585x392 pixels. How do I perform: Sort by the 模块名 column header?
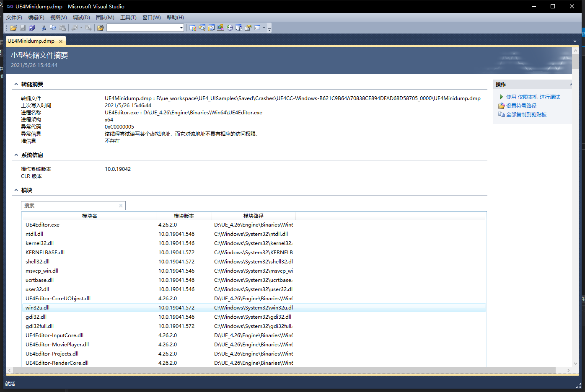pyautogui.click(x=89, y=216)
